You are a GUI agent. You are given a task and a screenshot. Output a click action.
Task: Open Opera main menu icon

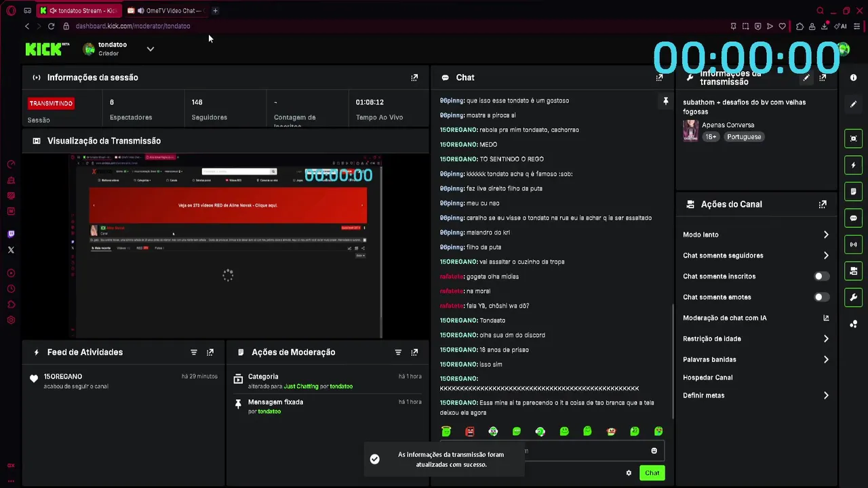click(x=11, y=11)
